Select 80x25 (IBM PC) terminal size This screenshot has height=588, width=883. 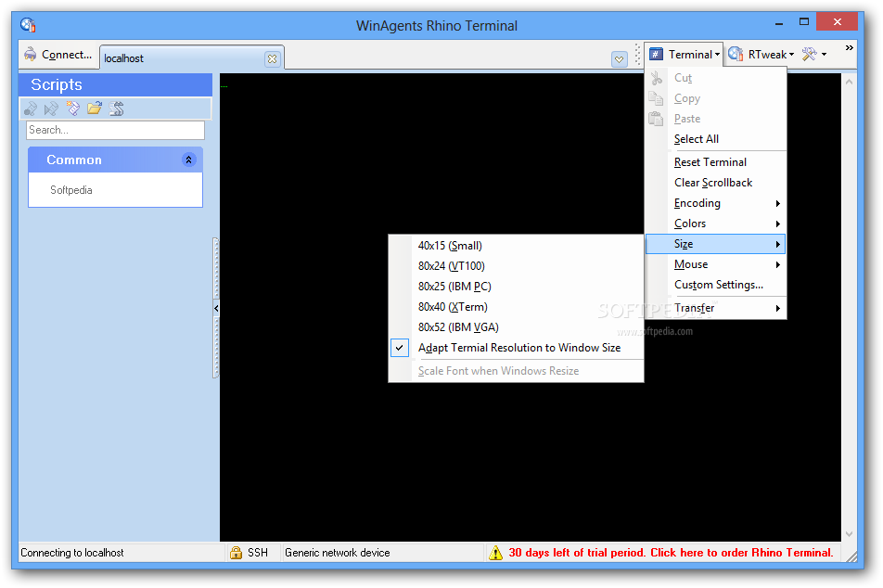click(x=516, y=287)
